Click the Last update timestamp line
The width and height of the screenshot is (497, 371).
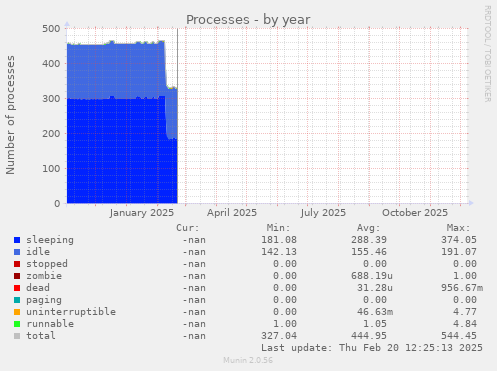click(x=372, y=348)
